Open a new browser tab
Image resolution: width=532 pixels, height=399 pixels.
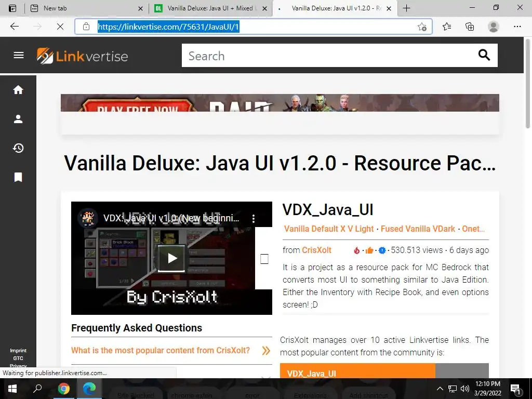click(x=406, y=8)
